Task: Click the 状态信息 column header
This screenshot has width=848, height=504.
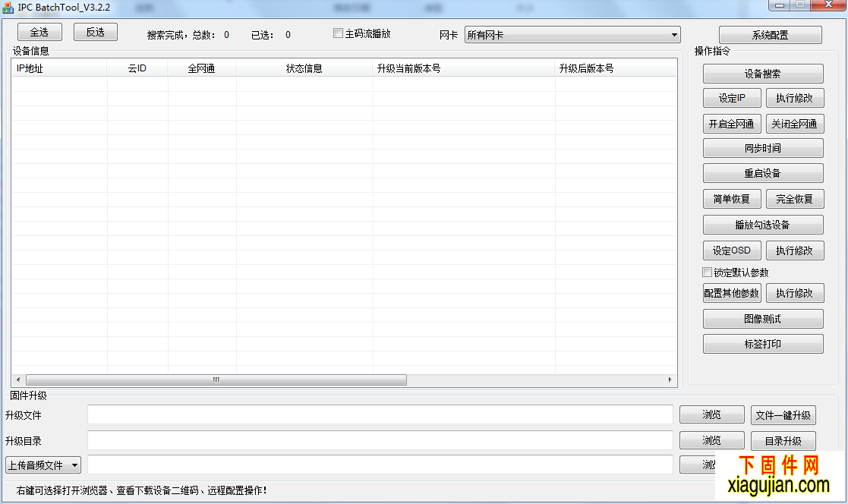Action: click(304, 68)
